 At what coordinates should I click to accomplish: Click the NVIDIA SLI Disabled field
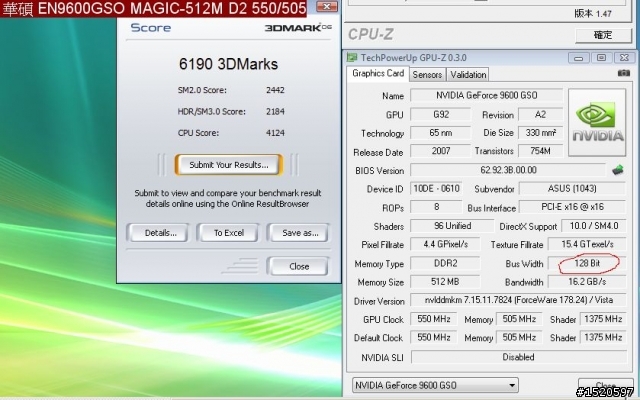pos(518,357)
